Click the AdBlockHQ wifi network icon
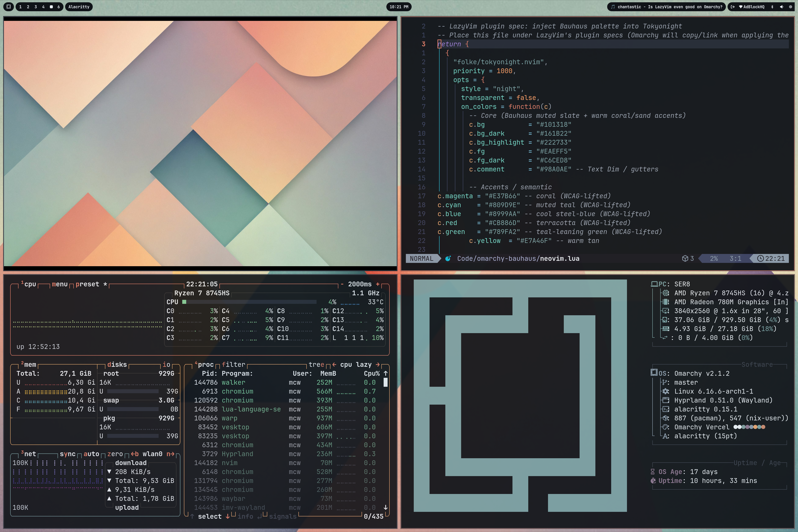Viewport: 798px width, 532px height. click(x=740, y=7)
